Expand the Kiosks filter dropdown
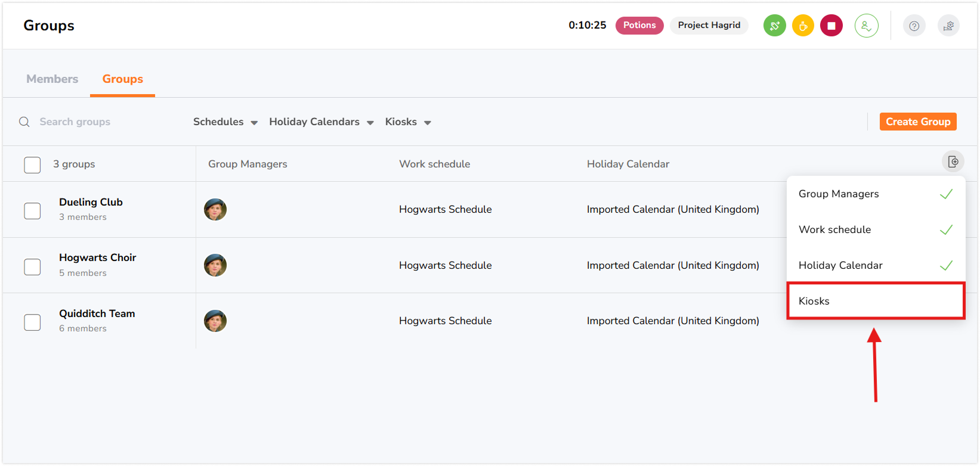 click(408, 122)
